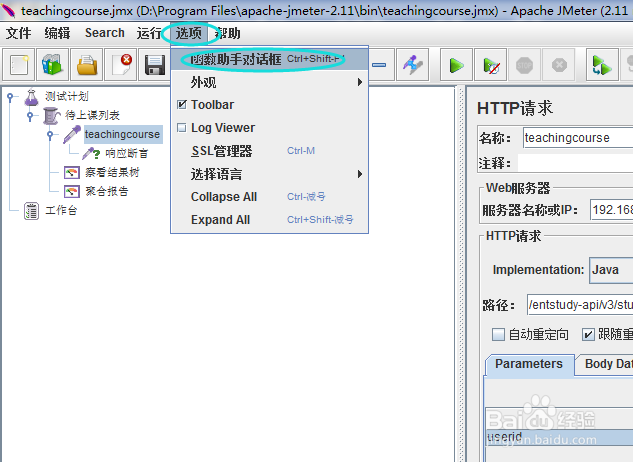Screen dimensions: 633x462
Task: Click the 路径 input field
Action: click(580, 304)
